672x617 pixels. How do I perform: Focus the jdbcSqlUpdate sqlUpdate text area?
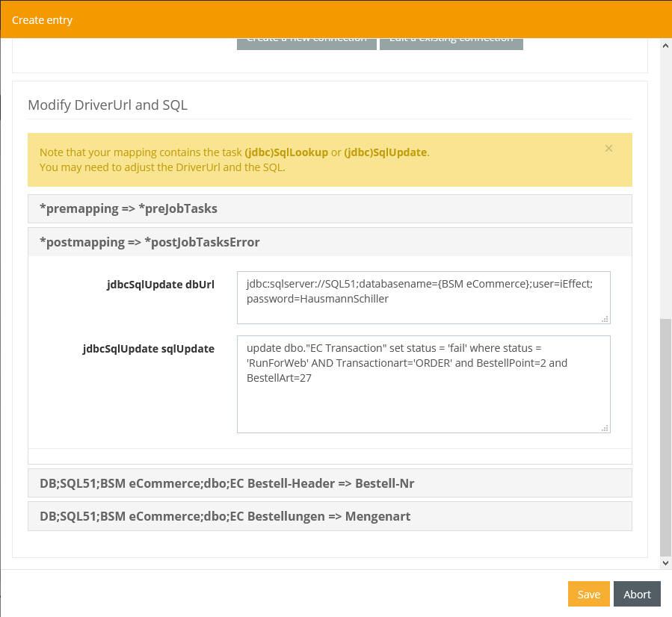[x=423, y=384]
